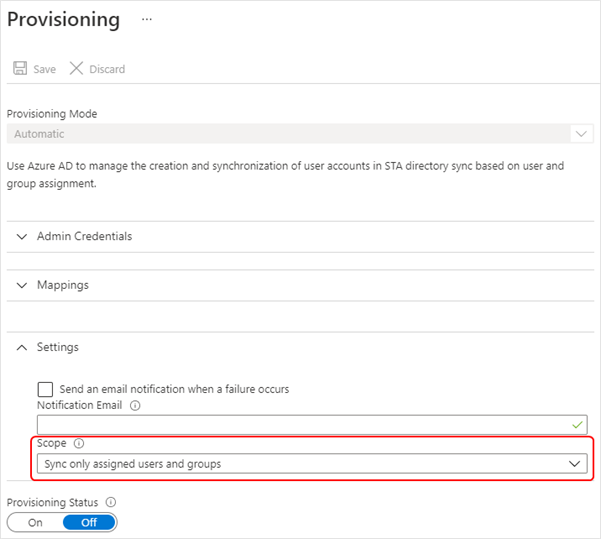The height and width of the screenshot is (539, 601).
Task: Select Off in Provisioning Status toggle
Action: coord(89,522)
